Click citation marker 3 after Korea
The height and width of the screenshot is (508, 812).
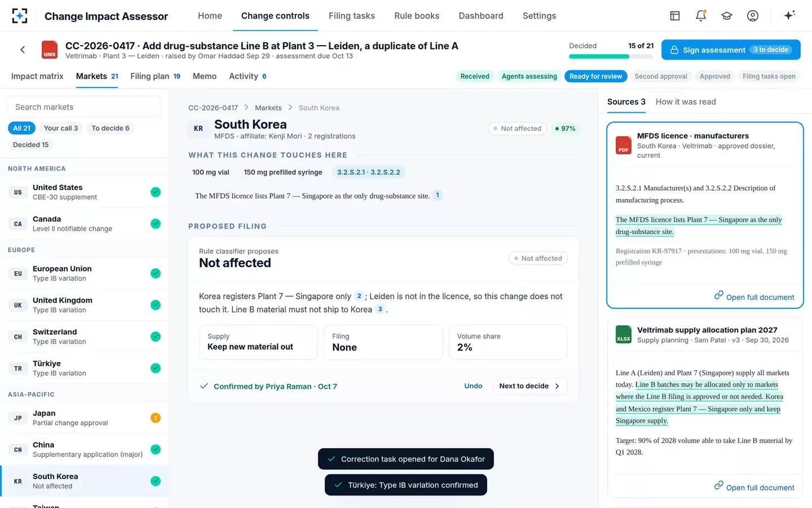click(x=380, y=309)
